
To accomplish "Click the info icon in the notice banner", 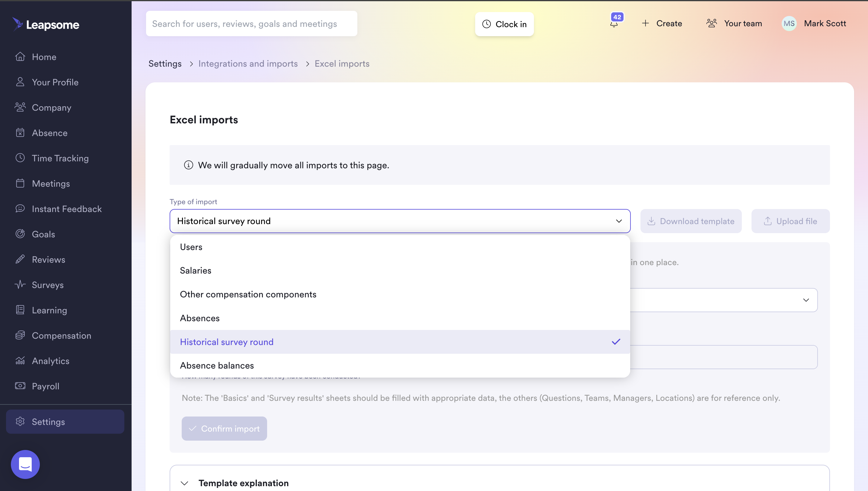I will [x=189, y=165].
